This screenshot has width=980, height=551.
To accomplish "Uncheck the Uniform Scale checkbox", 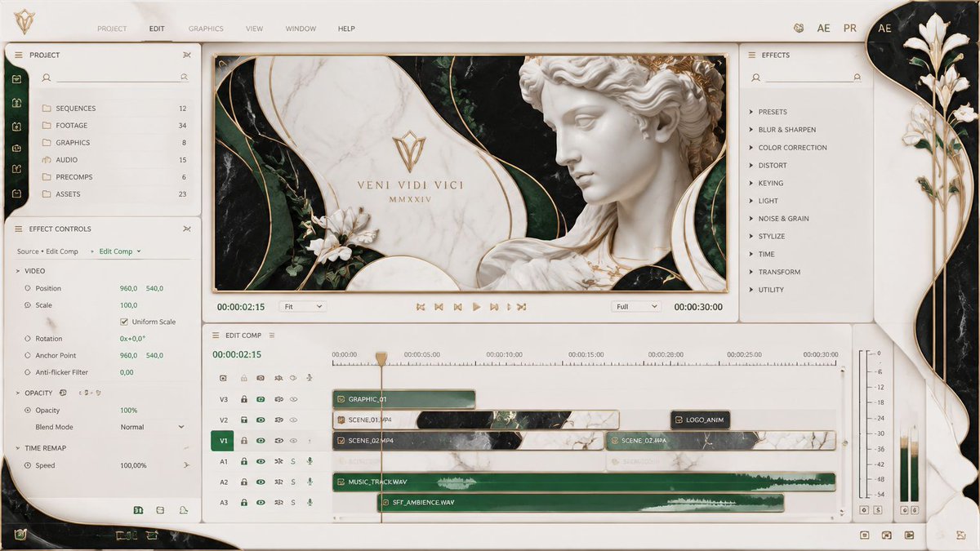I will click(x=123, y=322).
